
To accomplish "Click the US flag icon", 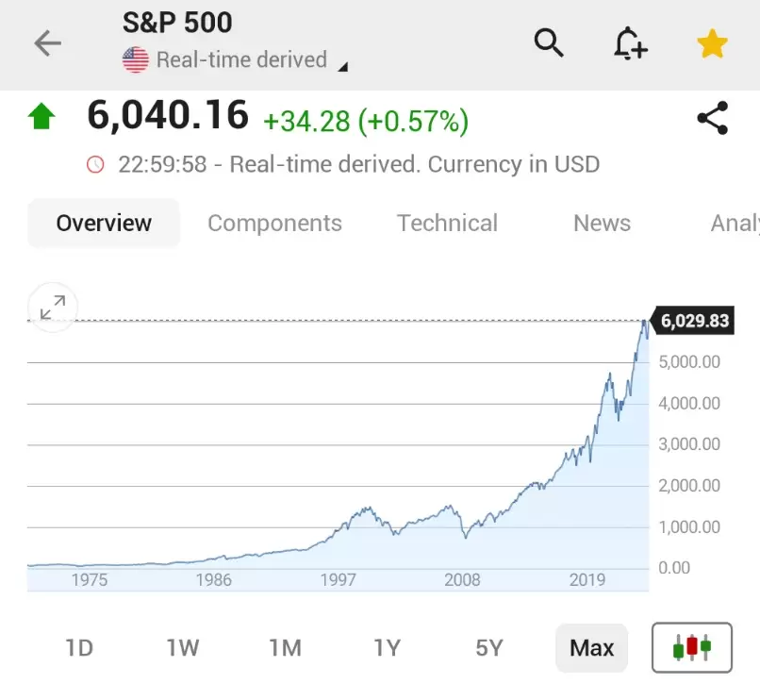I will [136, 60].
